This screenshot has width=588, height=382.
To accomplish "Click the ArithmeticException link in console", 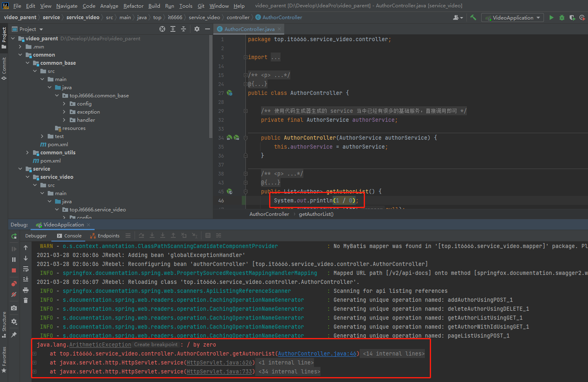I will 100,345.
